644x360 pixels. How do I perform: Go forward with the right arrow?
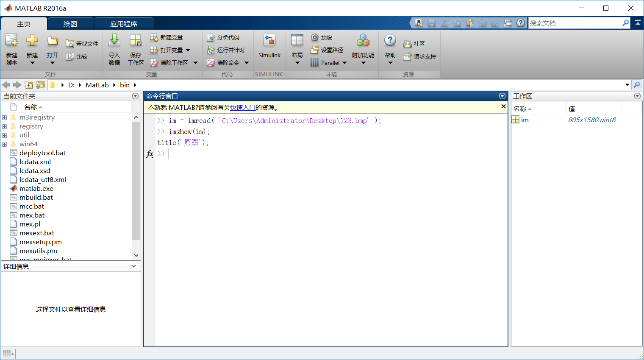tap(17, 85)
